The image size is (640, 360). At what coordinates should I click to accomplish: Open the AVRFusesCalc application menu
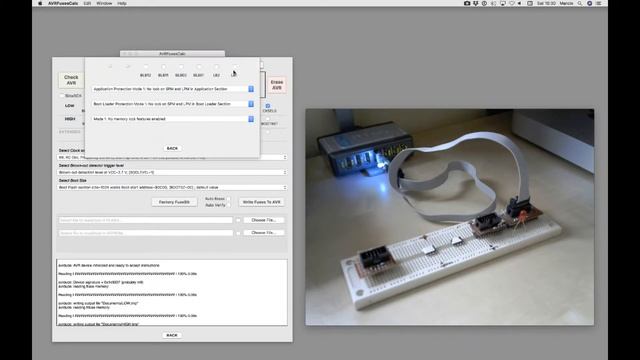tap(63, 3)
